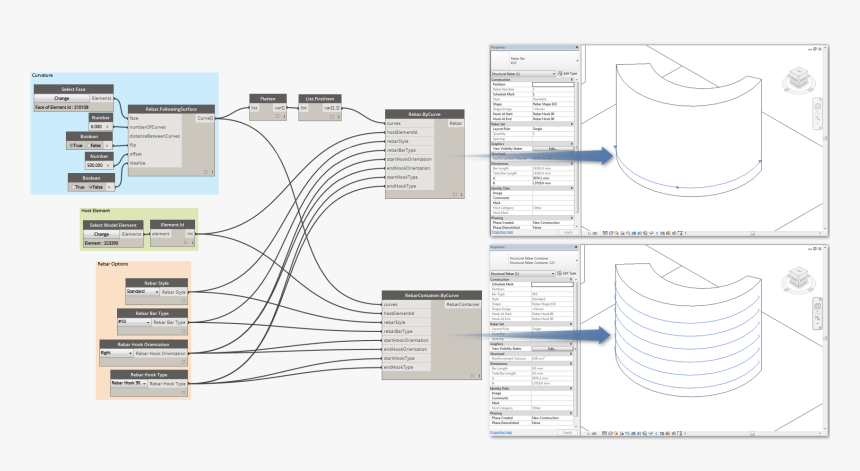Click Change button on Select Model Element node
860x471 pixels.
pyautogui.click(x=101, y=234)
